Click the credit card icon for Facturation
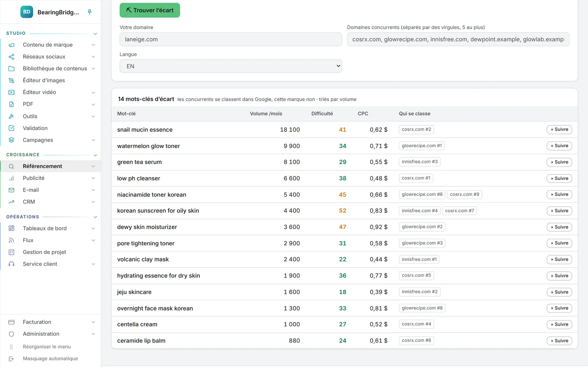The width and height of the screenshot is (588, 368). [x=11, y=322]
